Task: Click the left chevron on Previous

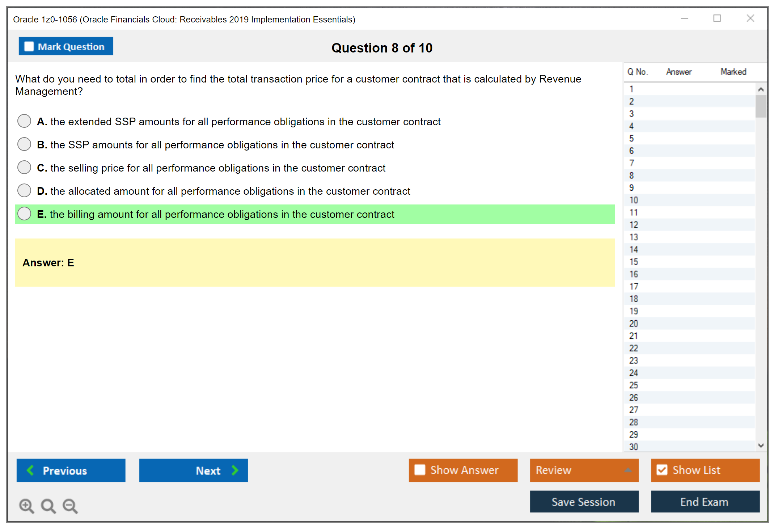Action: [30, 470]
